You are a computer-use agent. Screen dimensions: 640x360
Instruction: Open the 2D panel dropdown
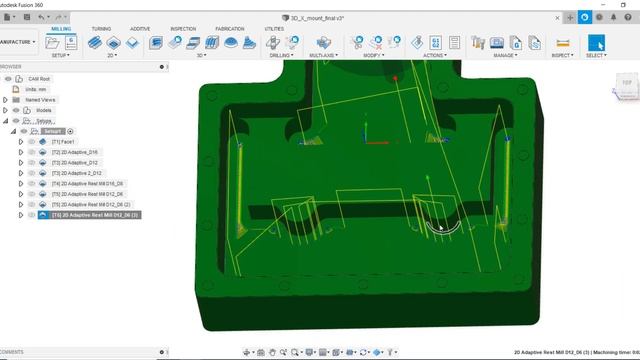pyautogui.click(x=112, y=55)
